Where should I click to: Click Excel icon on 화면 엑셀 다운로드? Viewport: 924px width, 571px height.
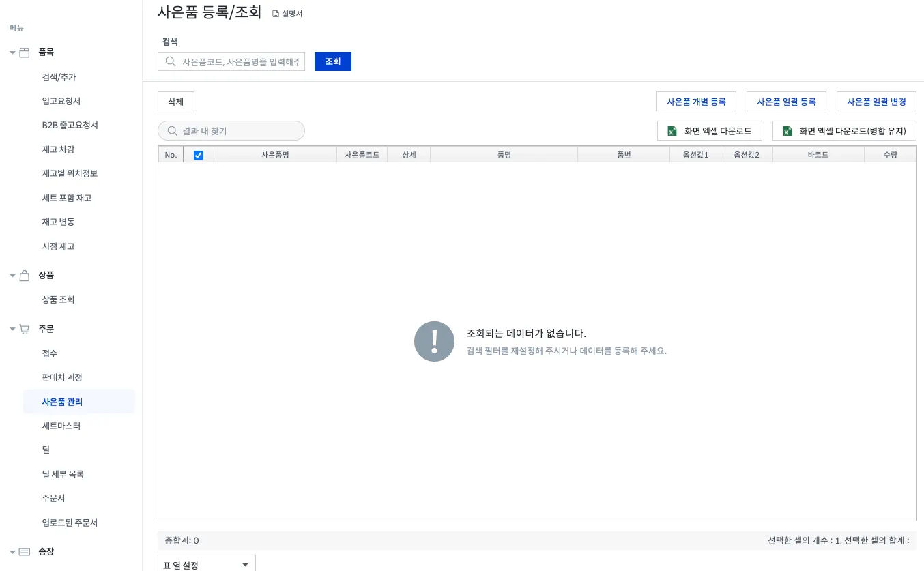tap(672, 131)
